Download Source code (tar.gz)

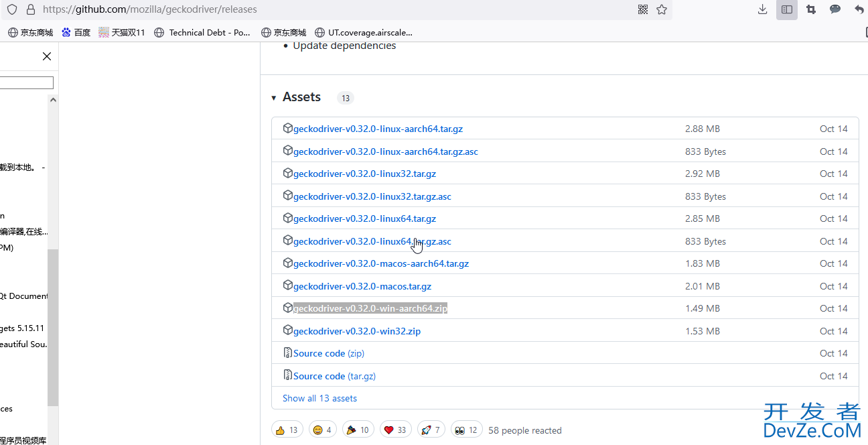(x=334, y=376)
